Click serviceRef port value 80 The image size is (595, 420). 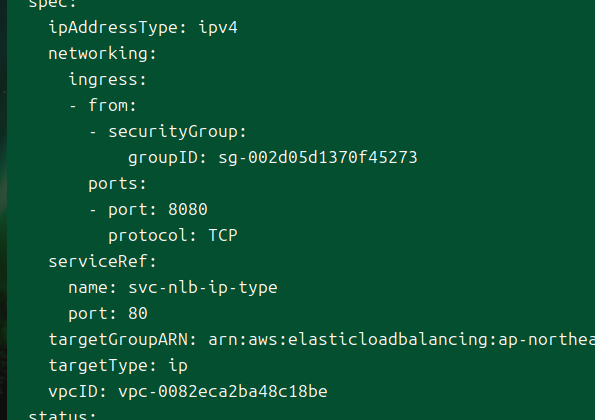coord(138,314)
